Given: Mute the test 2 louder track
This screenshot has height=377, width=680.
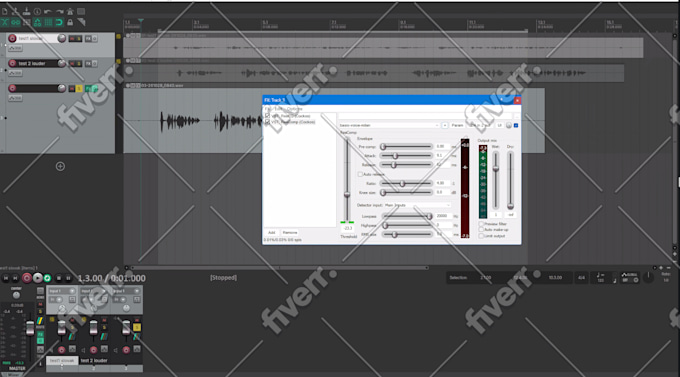Looking at the screenshot, I should 72,64.
